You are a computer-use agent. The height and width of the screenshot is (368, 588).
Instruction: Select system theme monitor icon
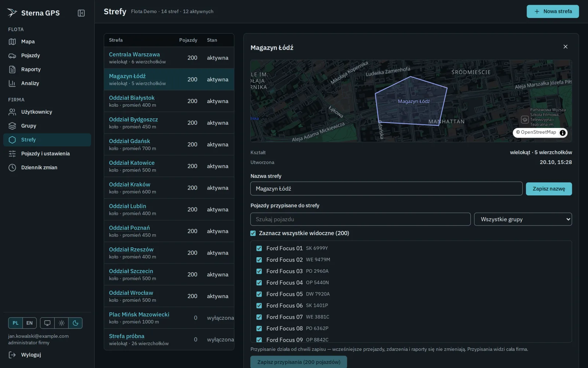point(47,323)
